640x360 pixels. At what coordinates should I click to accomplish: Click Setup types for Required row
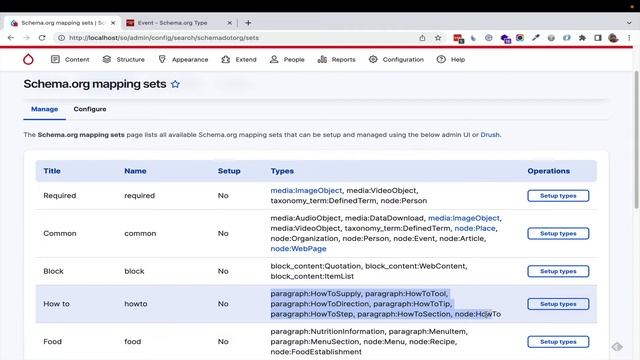pyautogui.click(x=558, y=196)
